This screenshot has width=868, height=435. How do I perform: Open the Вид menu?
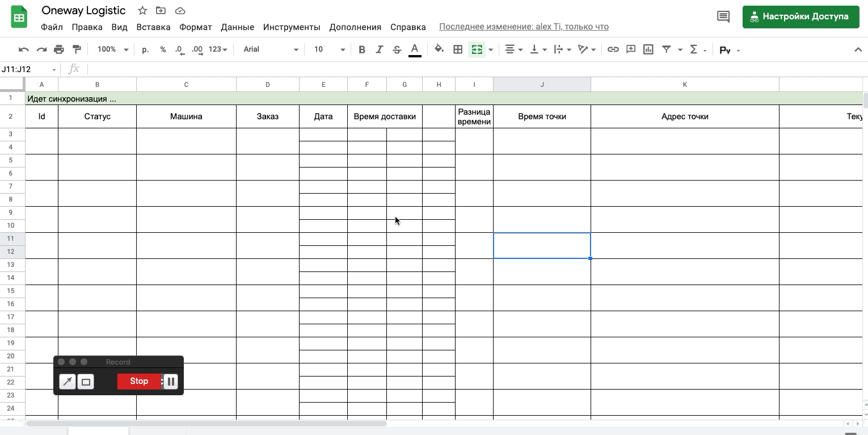[x=119, y=27]
